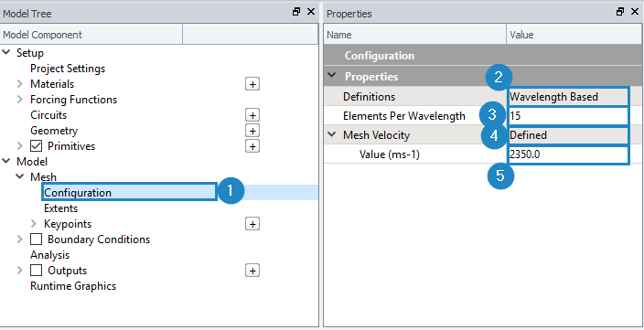Select Project Settings in model tree
Image resolution: width=644 pixels, height=330 pixels.
tap(68, 69)
